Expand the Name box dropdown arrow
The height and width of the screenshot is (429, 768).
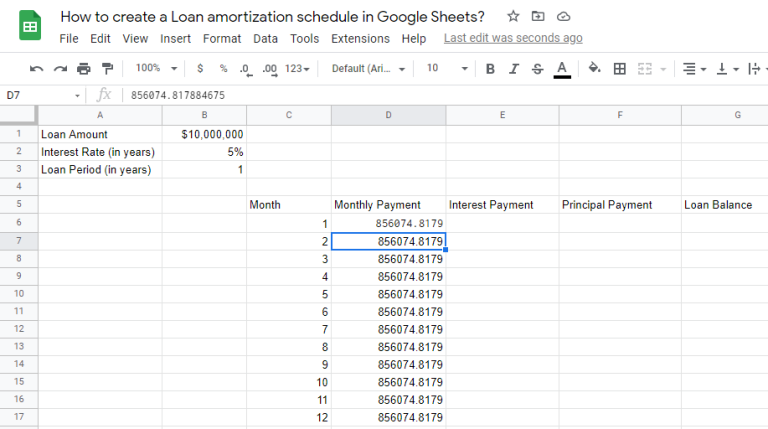[x=77, y=95]
